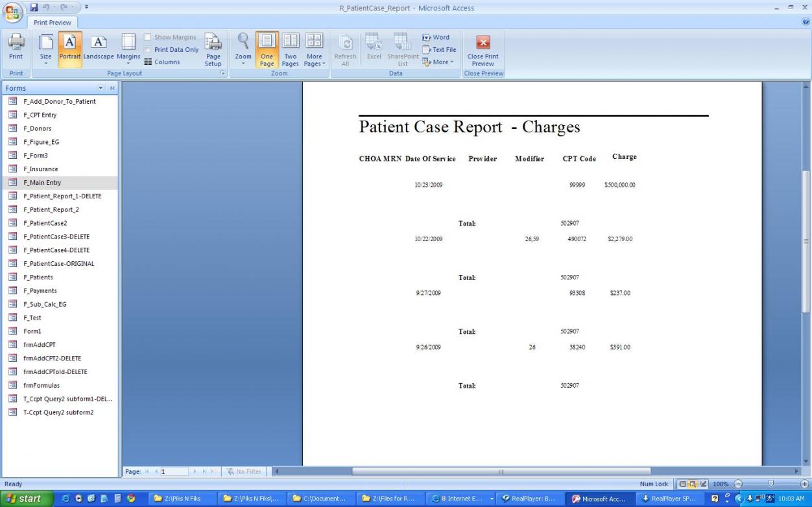The image size is (812, 507).
Task: Collapse the navigation pane with shutter button
Action: 112,88
